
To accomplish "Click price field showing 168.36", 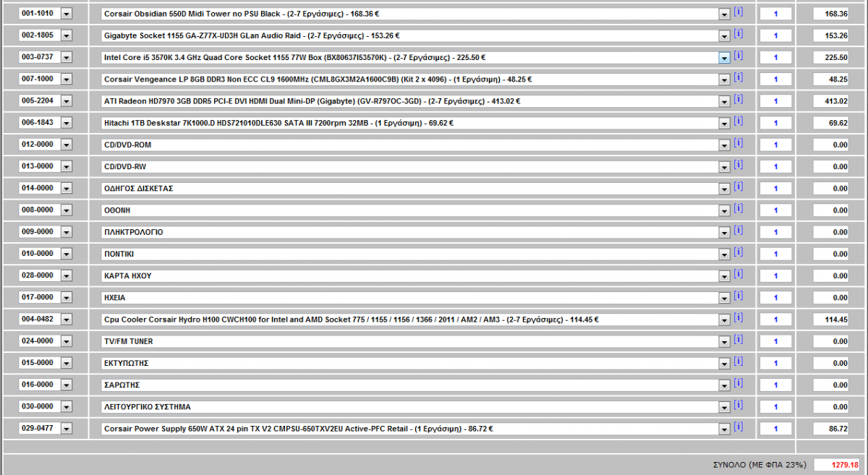I will click(831, 14).
